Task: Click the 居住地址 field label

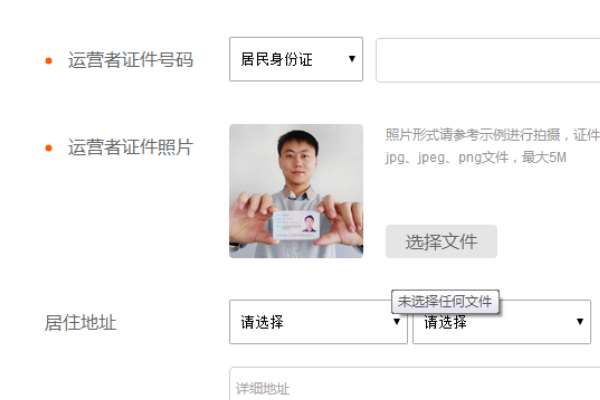Action: (80, 322)
